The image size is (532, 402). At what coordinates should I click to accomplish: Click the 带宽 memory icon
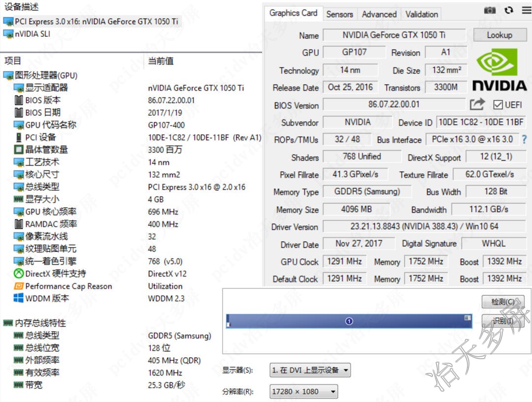coord(19,385)
